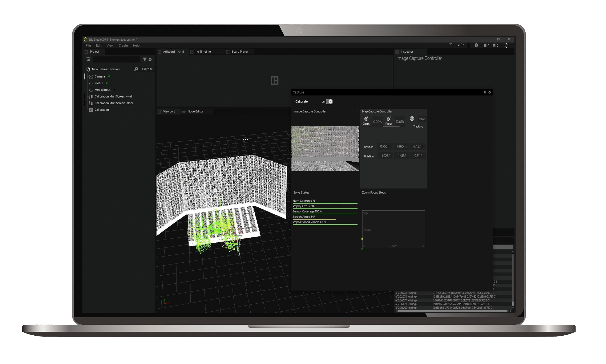The height and width of the screenshot is (364, 606).
Task: Click the session key icon
Action: click(136, 69)
